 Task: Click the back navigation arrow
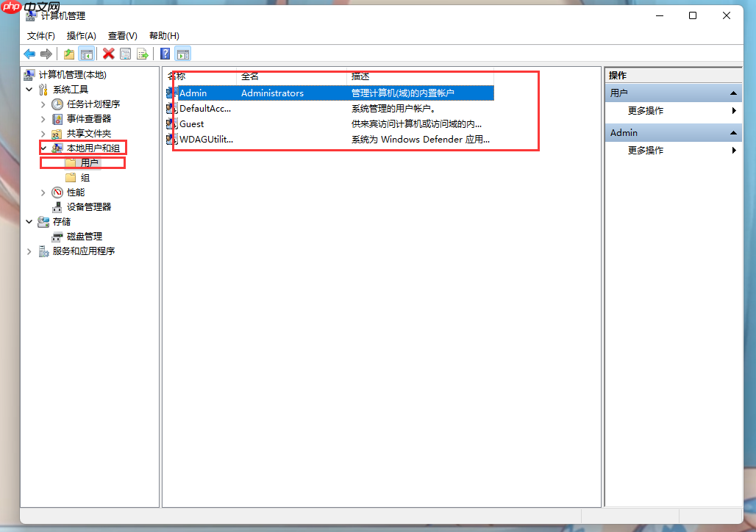pyautogui.click(x=29, y=53)
